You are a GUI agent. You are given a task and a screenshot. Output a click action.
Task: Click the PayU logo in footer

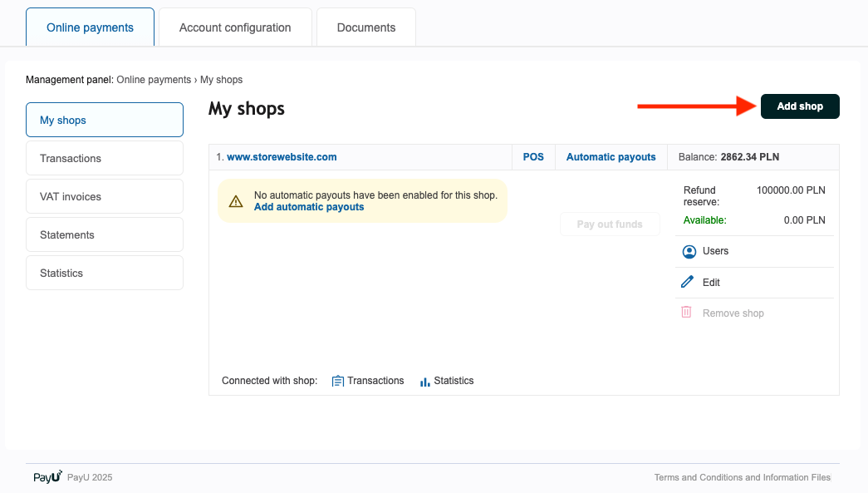[x=47, y=477]
